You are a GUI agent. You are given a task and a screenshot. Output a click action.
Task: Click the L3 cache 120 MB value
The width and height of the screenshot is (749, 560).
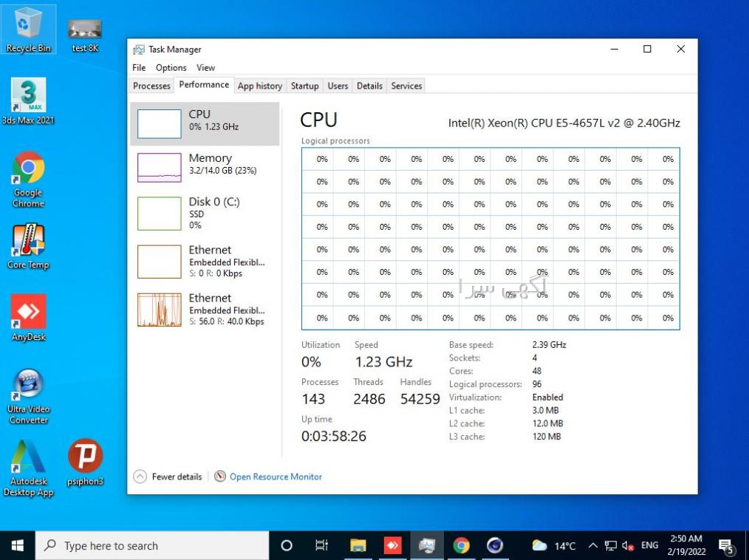click(x=547, y=436)
